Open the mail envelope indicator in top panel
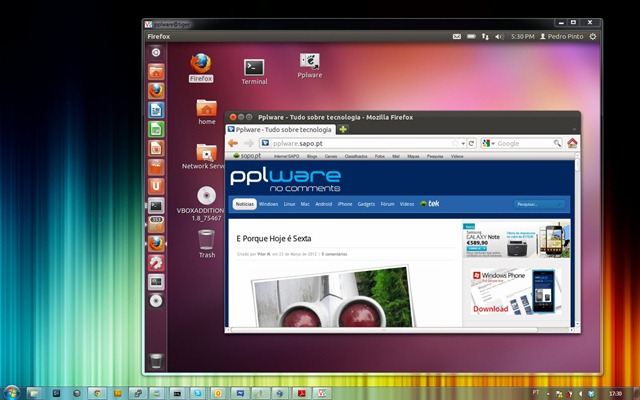The width and height of the screenshot is (640, 400). 457,37
